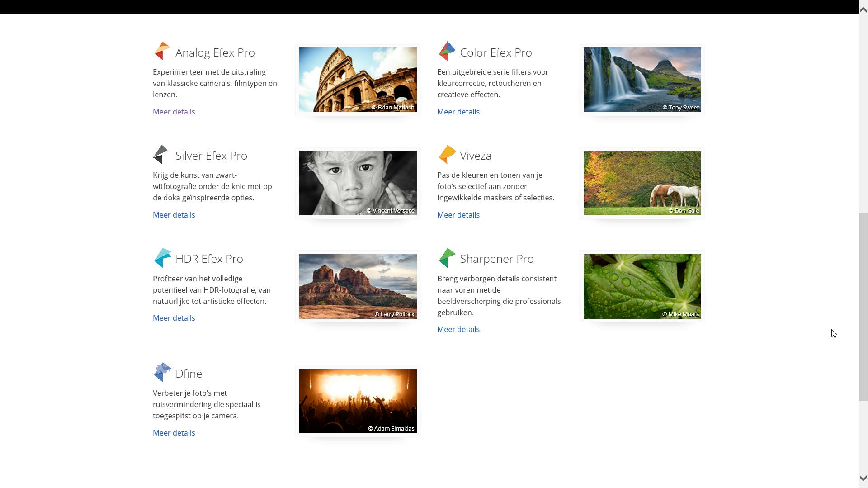The image size is (868, 488).
Task: Click the Sharpener Pro green logo icon
Action: [447, 258]
